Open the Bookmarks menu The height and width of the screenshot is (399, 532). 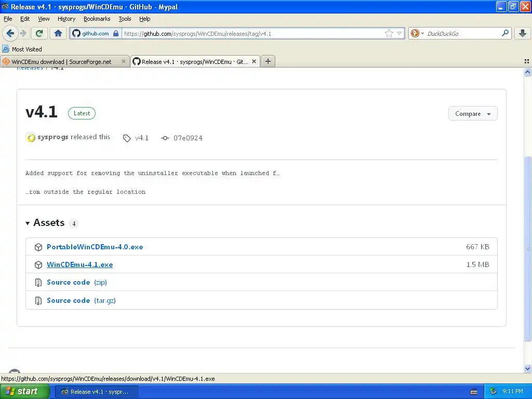tap(97, 19)
